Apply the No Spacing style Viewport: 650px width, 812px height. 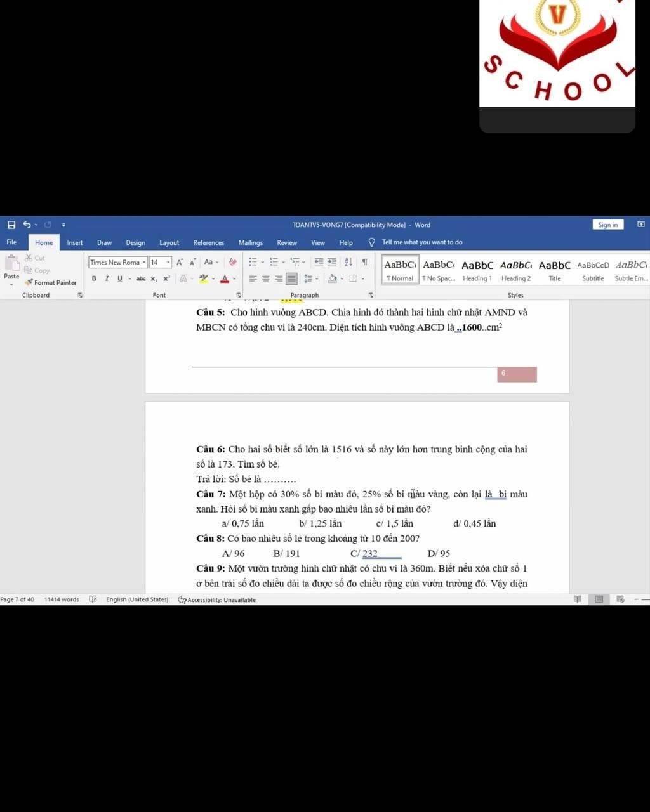439,270
